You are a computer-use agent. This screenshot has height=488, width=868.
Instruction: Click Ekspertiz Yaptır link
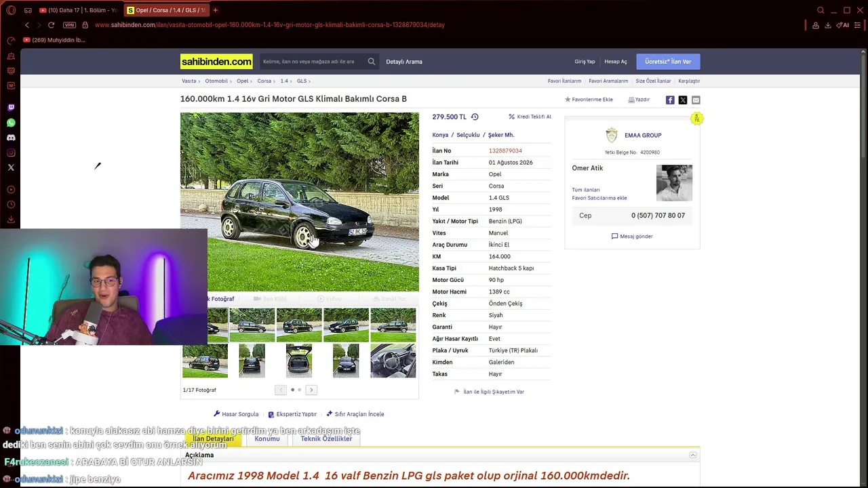click(292, 414)
